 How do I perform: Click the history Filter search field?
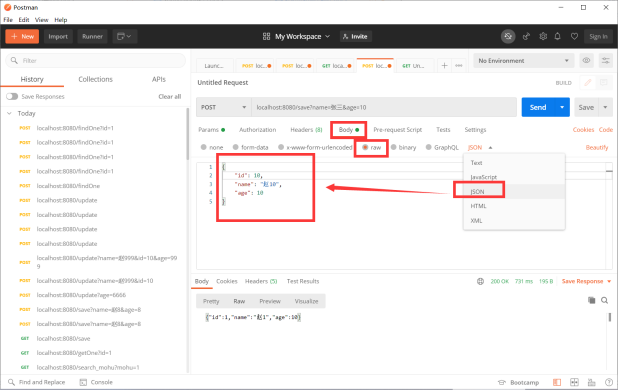pos(96,60)
